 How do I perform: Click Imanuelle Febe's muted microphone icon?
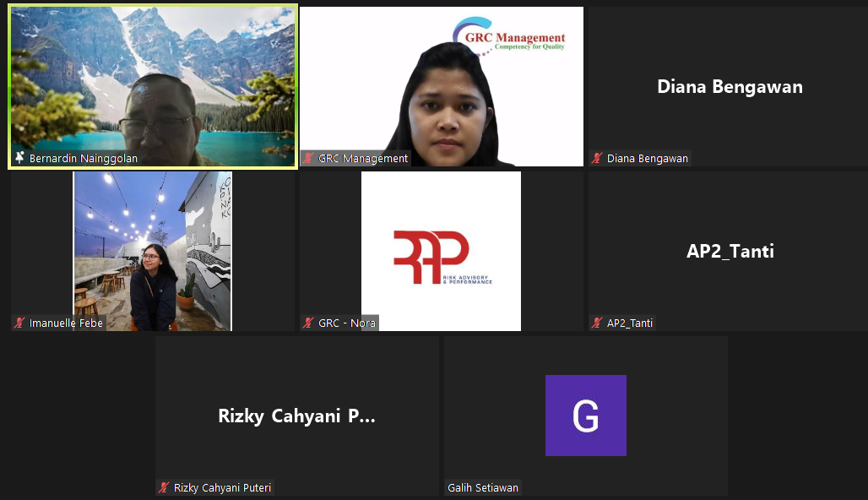tap(20, 323)
